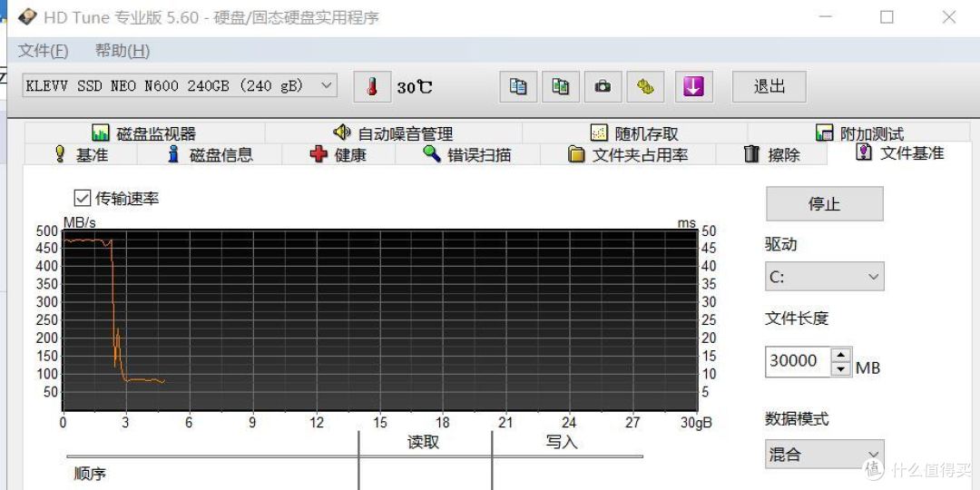Switch to the 擦除 tab

(x=771, y=154)
